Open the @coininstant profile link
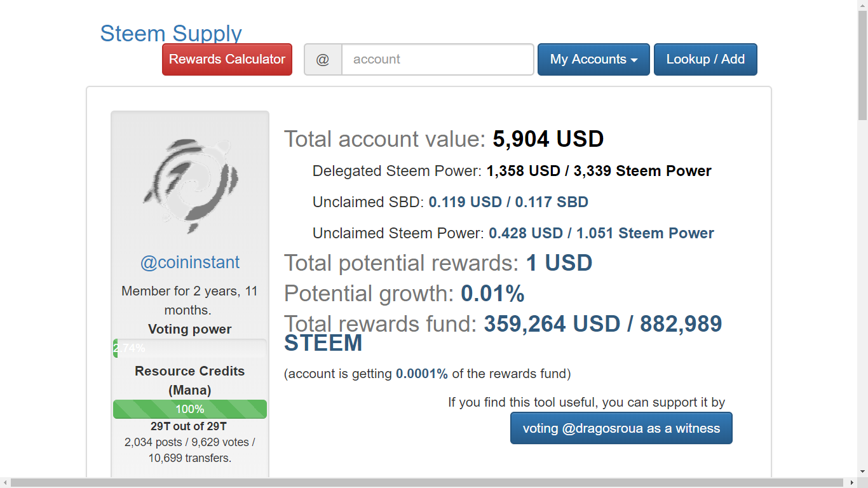 190,262
